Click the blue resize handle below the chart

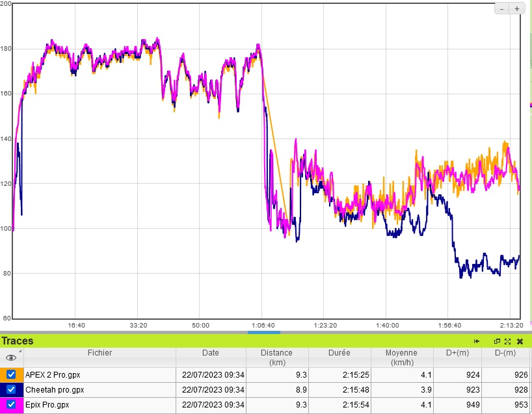[264, 332]
